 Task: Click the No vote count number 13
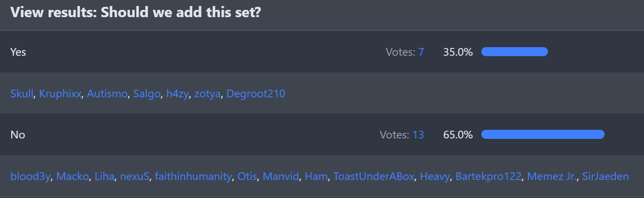(418, 135)
